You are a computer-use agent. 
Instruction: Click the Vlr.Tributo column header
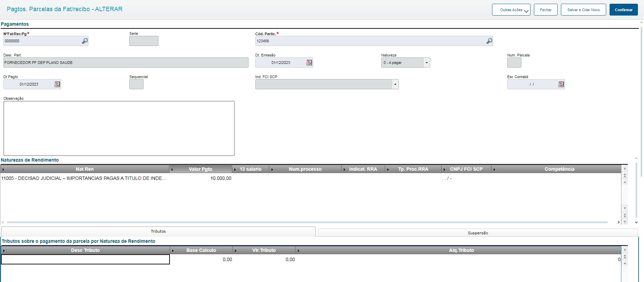pos(264,250)
